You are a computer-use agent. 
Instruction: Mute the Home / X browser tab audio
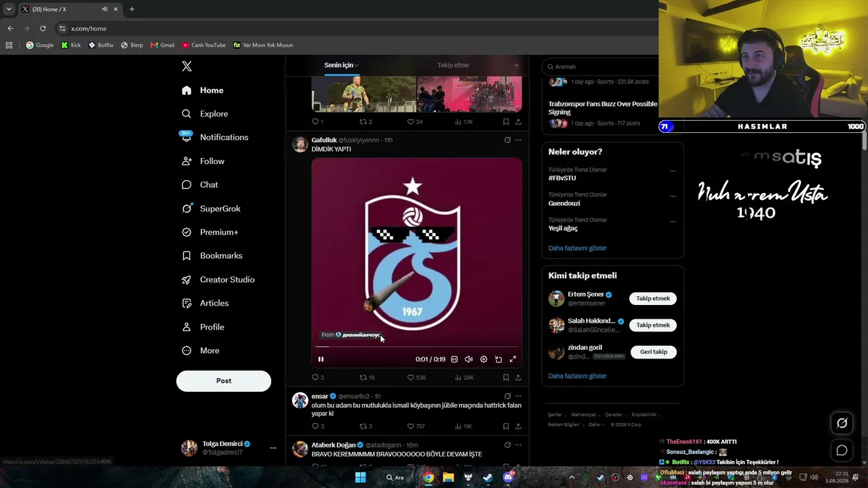104,9
